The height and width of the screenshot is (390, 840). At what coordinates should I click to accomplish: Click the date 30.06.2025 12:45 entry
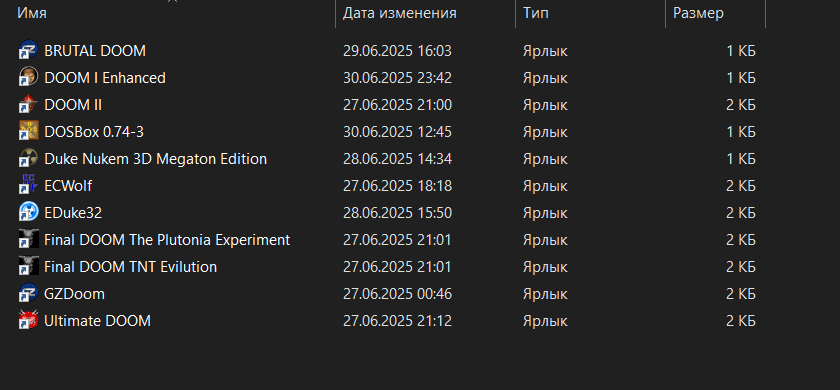pyautogui.click(x=398, y=132)
